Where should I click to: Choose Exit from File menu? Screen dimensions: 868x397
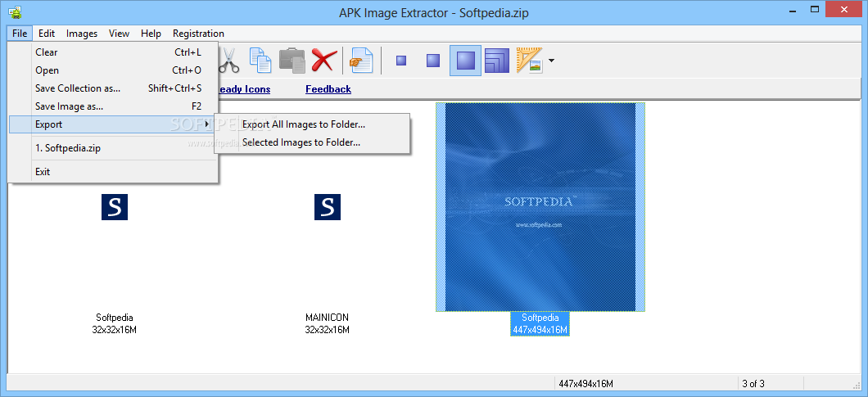click(113, 172)
